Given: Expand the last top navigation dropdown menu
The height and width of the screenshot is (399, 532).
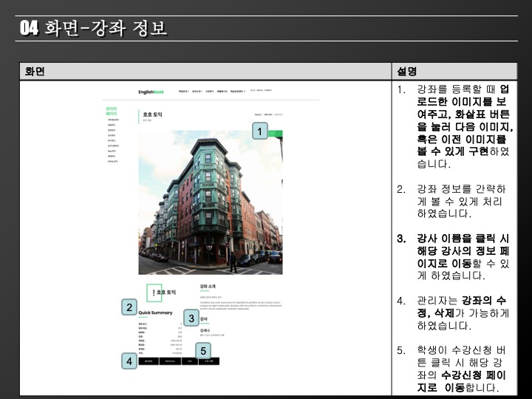Looking at the screenshot, I should click(237, 92).
